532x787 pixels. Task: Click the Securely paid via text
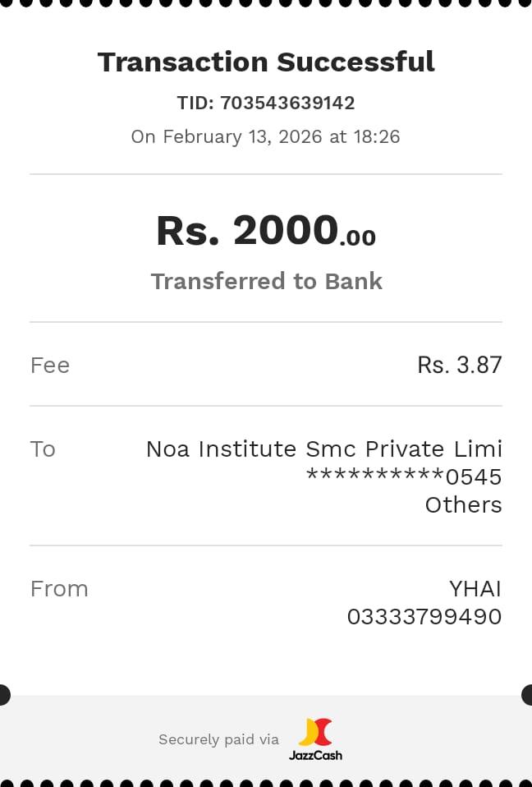[x=218, y=739]
